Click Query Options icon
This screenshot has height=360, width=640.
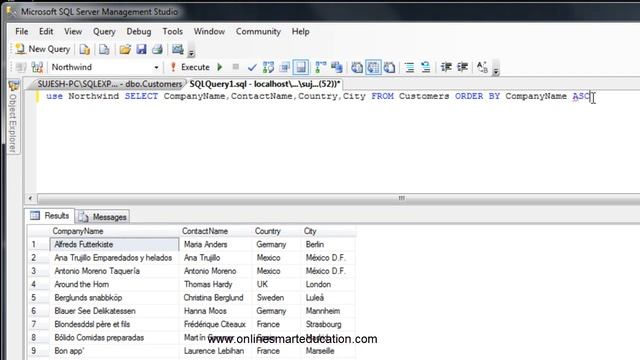284,67
